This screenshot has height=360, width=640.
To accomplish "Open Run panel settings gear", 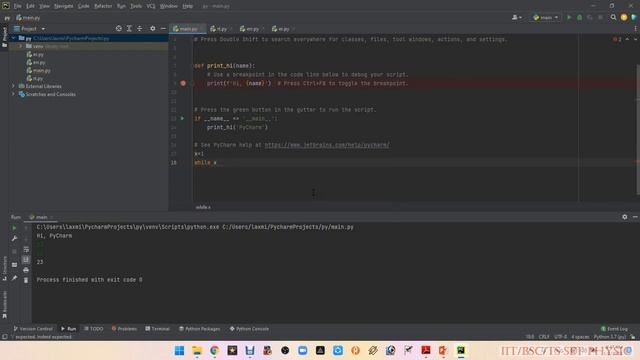I will [x=624, y=217].
